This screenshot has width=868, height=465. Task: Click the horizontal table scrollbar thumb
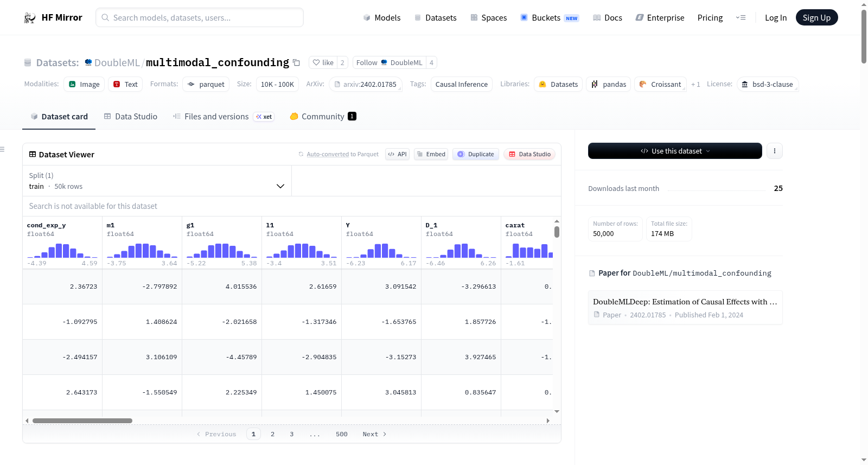click(x=82, y=421)
